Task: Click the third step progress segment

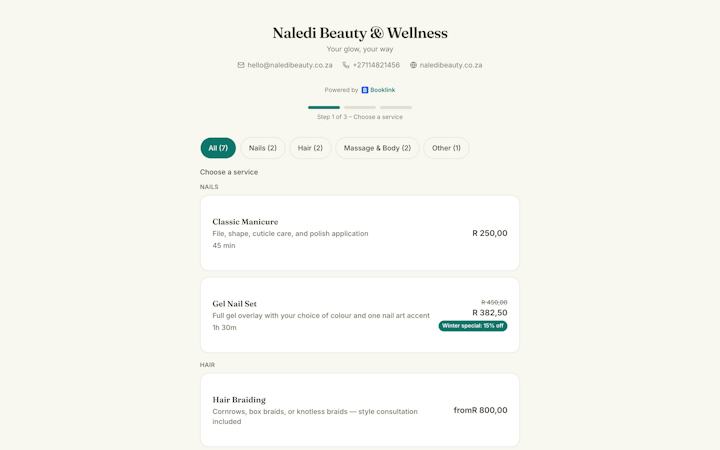Action: tap(396, 107)
